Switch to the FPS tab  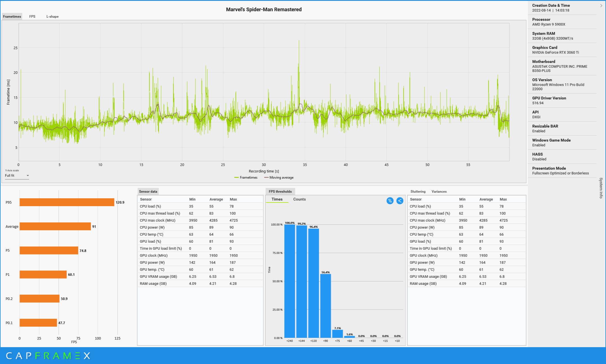32,17
